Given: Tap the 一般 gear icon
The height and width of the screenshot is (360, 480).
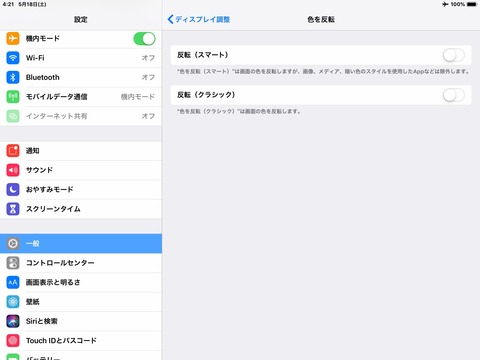Looking at the screenshot, I should pos(13,243).
